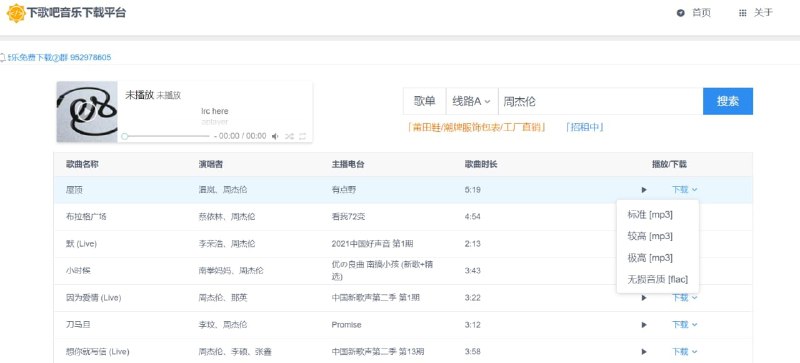Viewport: 800px width, 363px height.
Task: Open the 招租中 link
Action: click(585, 127)
